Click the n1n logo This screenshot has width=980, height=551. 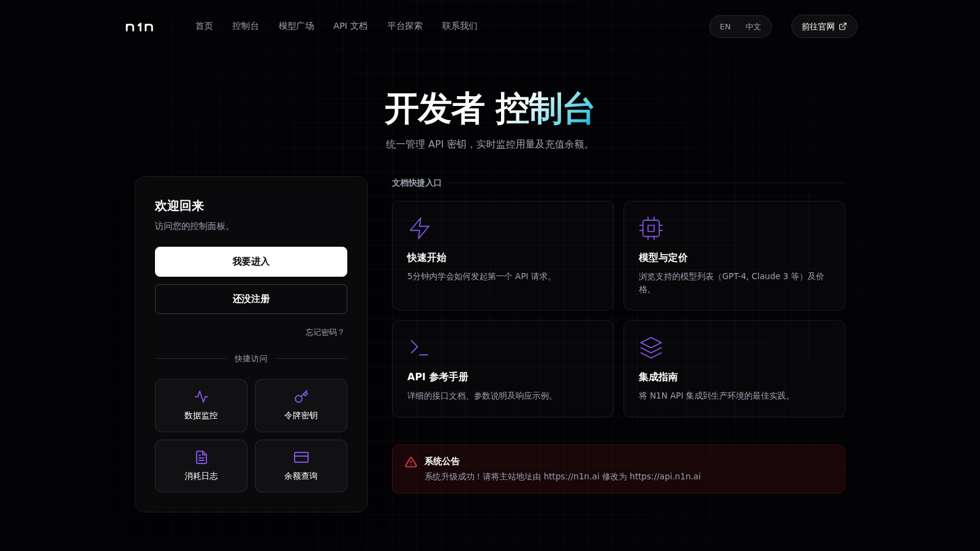click(139, 27)
